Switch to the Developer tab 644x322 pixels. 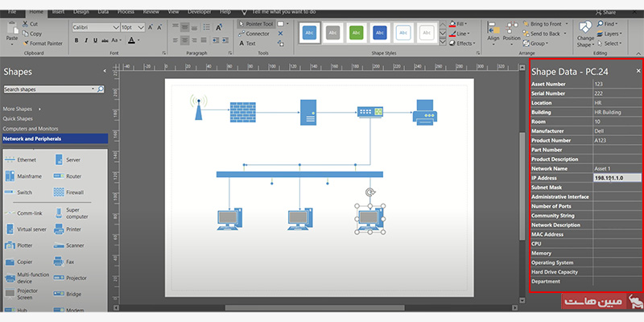pyautogui.click(x=200, y=13)
